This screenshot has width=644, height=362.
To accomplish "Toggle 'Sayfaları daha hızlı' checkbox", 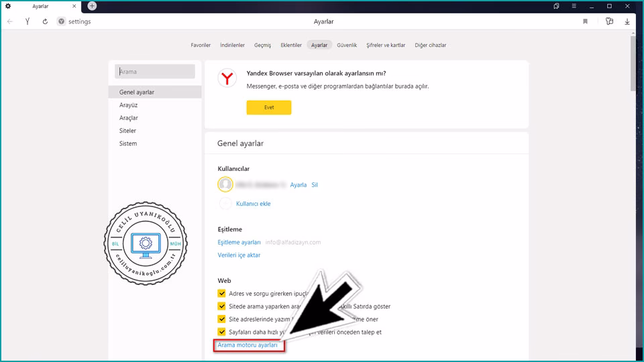I will tap(222, 332).
